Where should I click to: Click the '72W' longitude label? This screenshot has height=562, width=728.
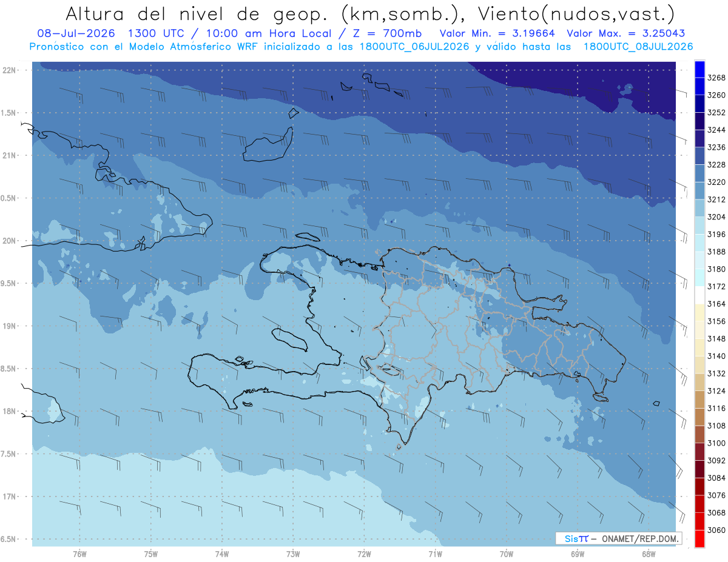point(364,554)
